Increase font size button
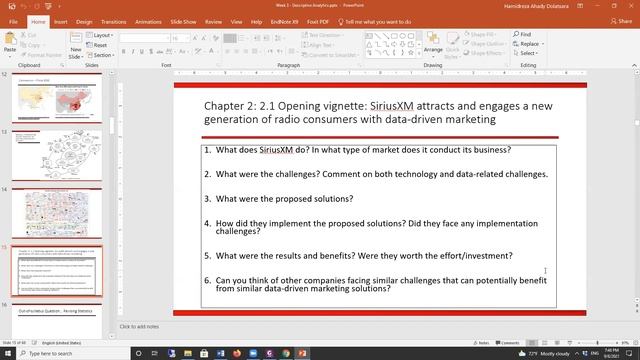Screen dimensions: 640x360 195,38
